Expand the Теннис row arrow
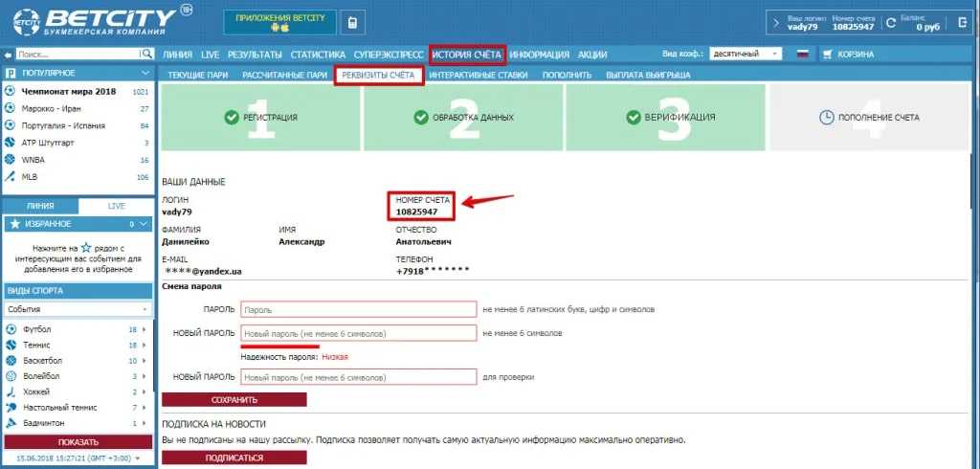The width and height of the screenshot is (980, 469). (145, 345)
